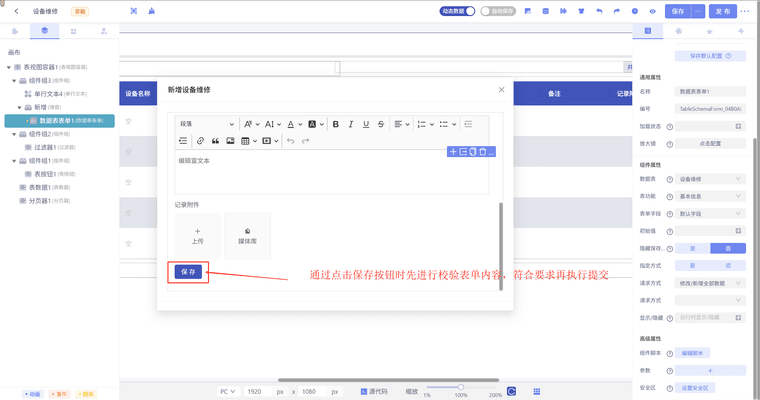Click the 上传 attachment upload box
The height and width of the screenshot is (400, 760).
197,236
